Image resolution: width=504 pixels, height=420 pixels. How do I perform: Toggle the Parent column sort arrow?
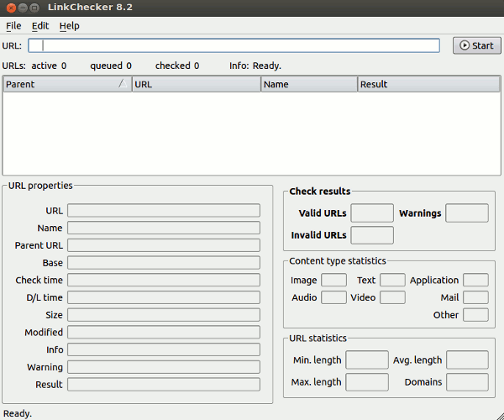(123, 83)
